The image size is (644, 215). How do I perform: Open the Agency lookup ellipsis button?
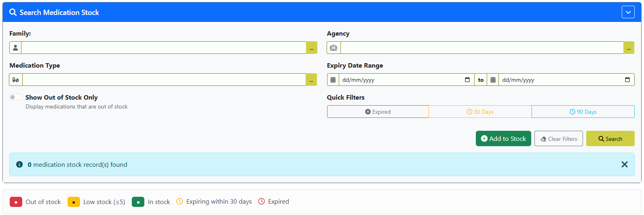(629, 48)
